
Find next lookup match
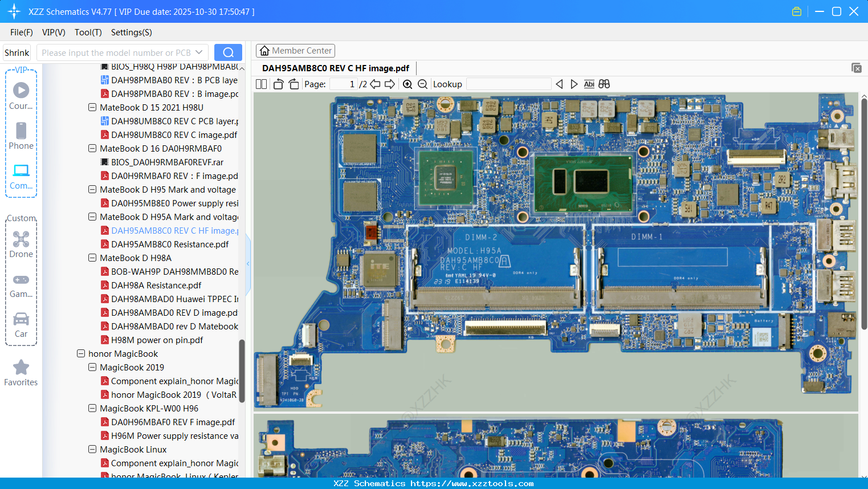(574, 84)
